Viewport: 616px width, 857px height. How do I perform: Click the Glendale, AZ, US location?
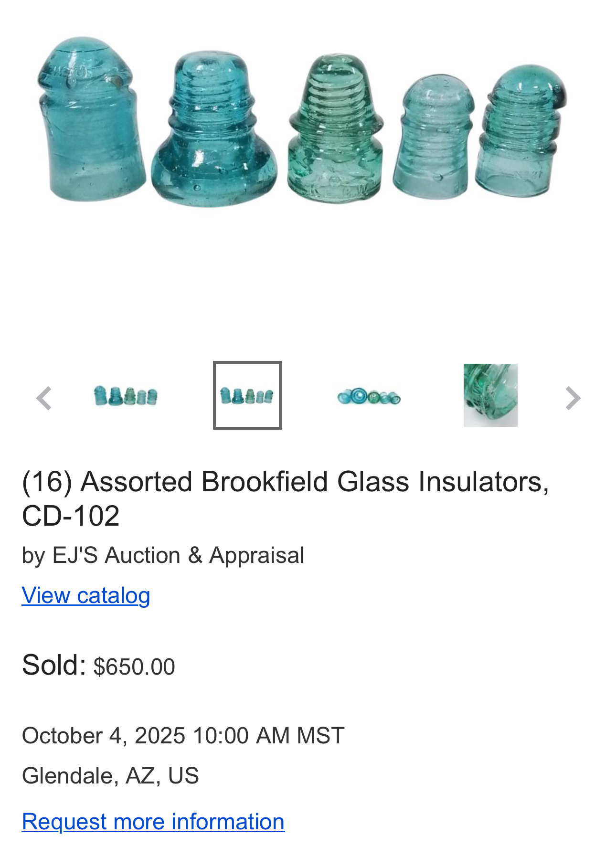[x=110, y=775]
